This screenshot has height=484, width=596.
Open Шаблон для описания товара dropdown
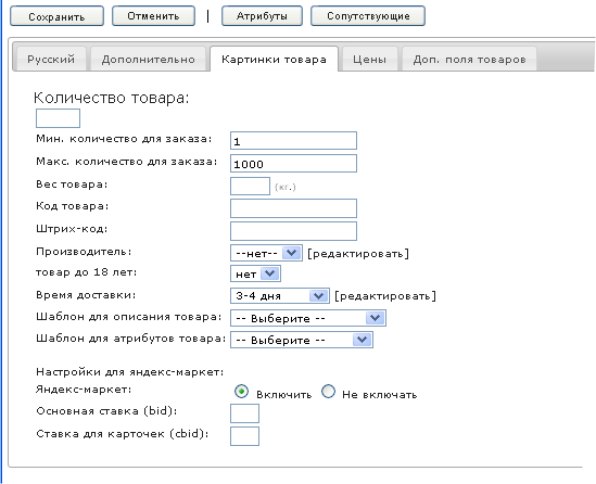[308, 318]
